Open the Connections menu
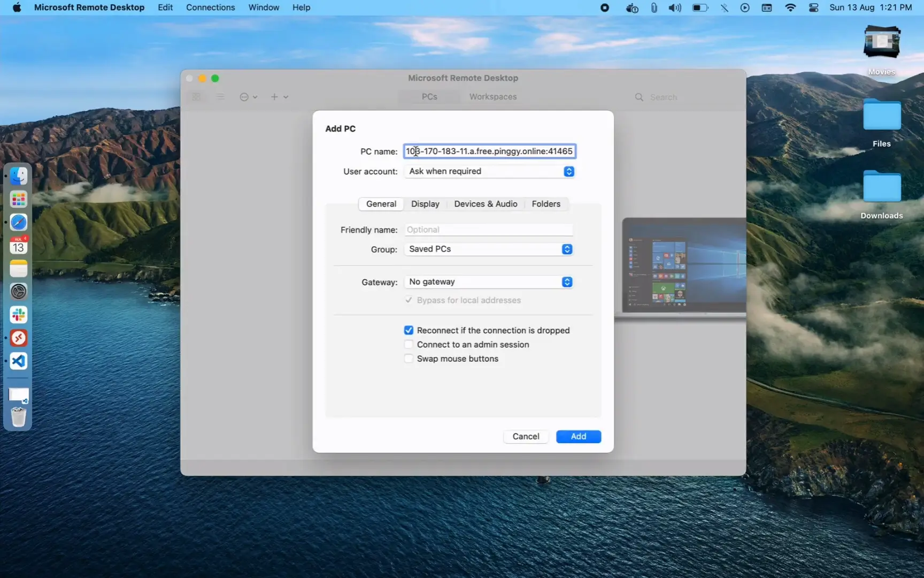 click(210, 7)
